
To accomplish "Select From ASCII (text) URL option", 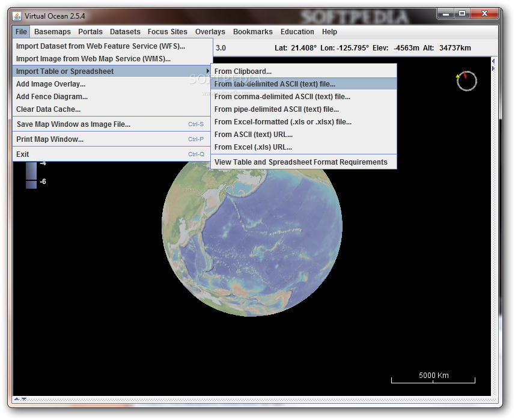I will pyautogui.click(x=303, y=135).
